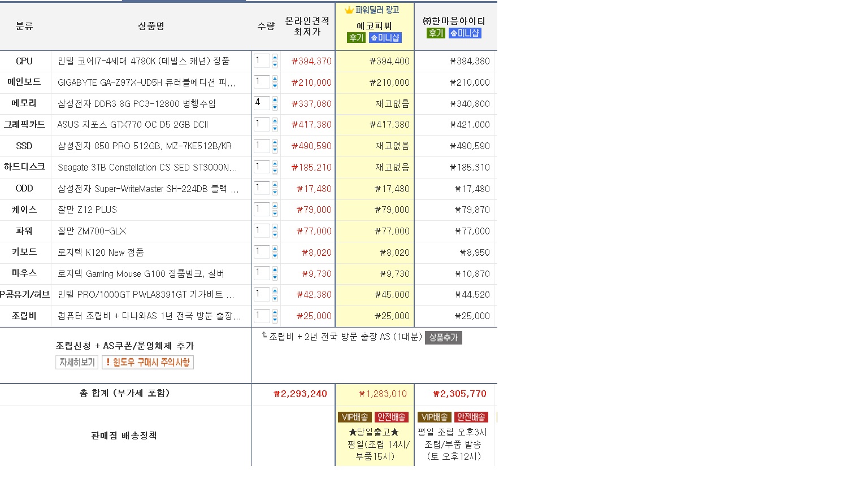Focus the 메인보드 quantity input field
The image size is (868, 488).
pos(262,82)
